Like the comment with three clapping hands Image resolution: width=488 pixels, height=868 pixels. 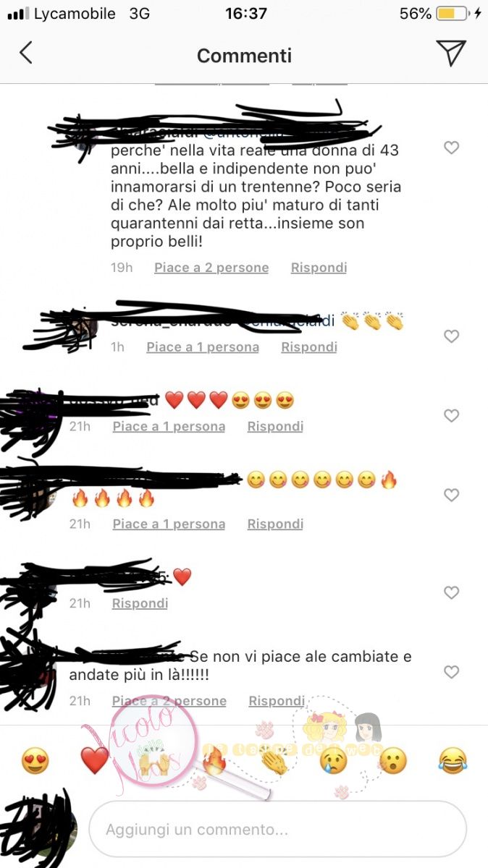pyautogui.click(x=451, y=336)
